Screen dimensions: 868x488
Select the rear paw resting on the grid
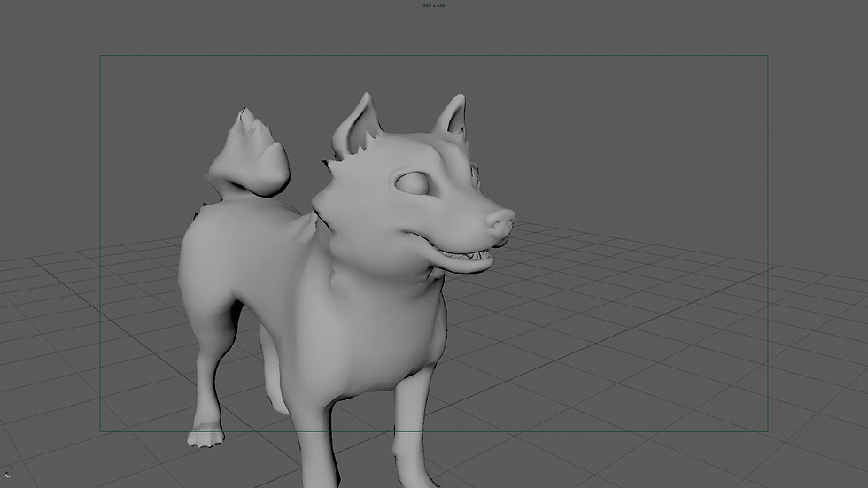coord(205,436)
